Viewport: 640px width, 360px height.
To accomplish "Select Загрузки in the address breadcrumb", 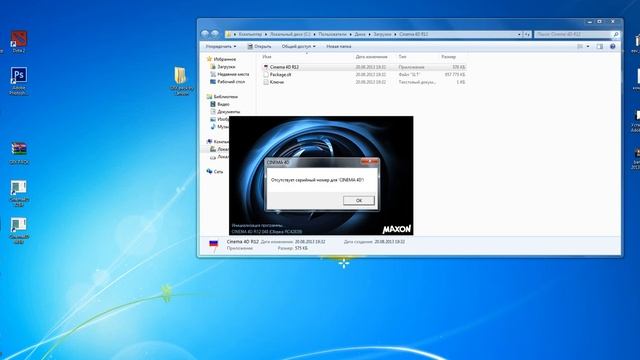I will point(382,34).
